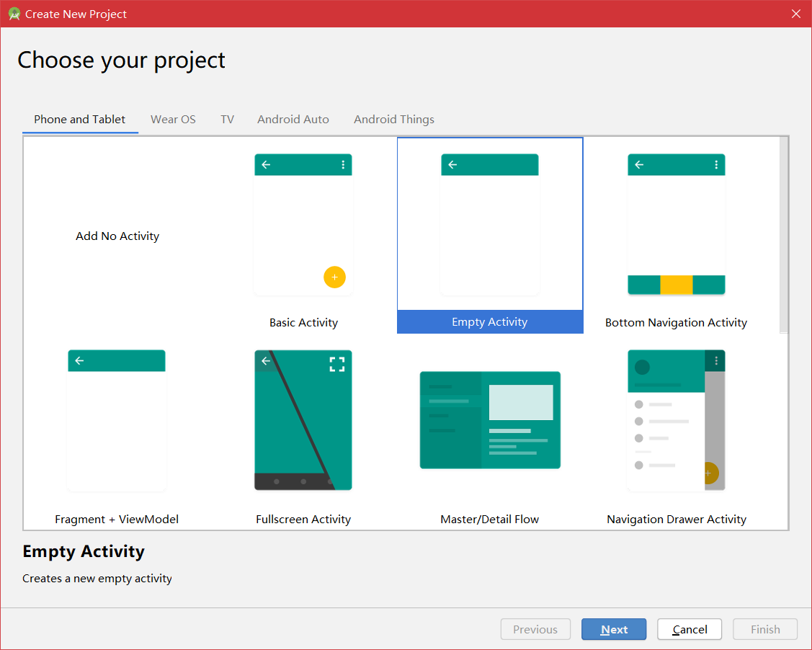Click the overflow dots in Basic Activity preview
The height and width of the screenshot is (650, 812).
343,165
